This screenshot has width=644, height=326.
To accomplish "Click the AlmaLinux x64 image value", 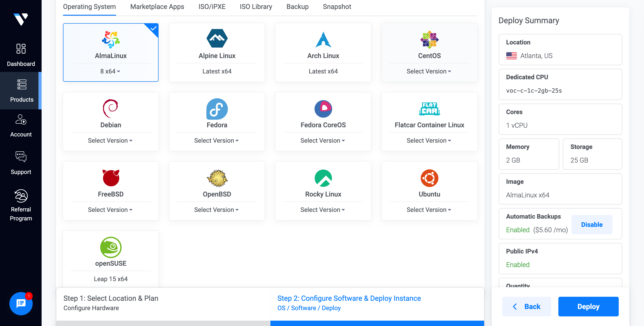I will [x=527, y=195].
